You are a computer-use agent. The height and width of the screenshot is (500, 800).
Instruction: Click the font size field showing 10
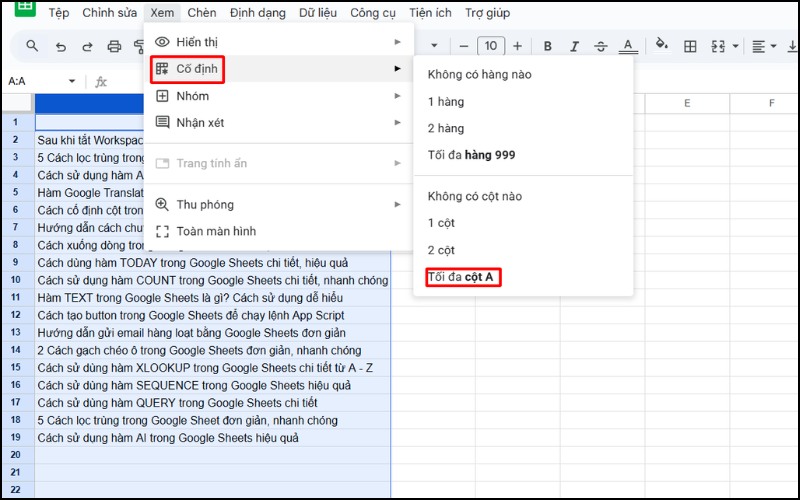[x=490, y=46]
